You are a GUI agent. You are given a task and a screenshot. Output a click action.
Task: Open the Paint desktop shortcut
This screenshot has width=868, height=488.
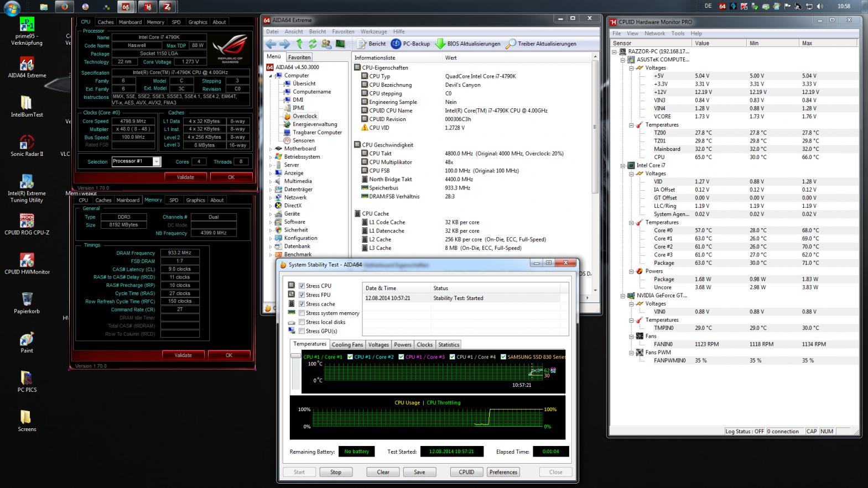point(27,342)
